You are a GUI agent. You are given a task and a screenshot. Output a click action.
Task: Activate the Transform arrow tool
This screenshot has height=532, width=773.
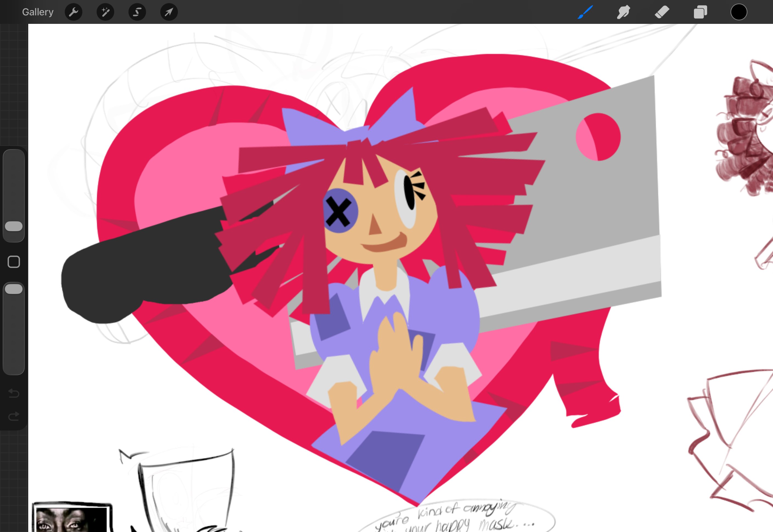[x=169, y=12]
